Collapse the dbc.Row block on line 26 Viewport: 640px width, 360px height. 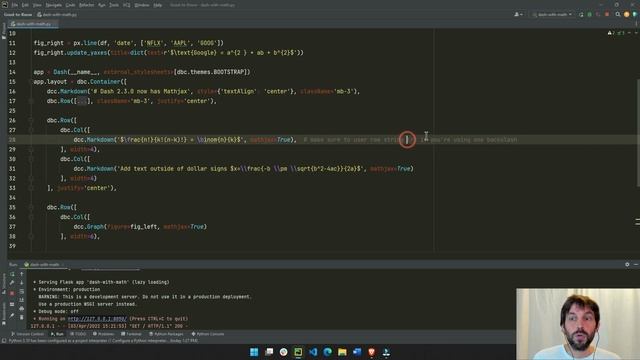coord(31,120)
